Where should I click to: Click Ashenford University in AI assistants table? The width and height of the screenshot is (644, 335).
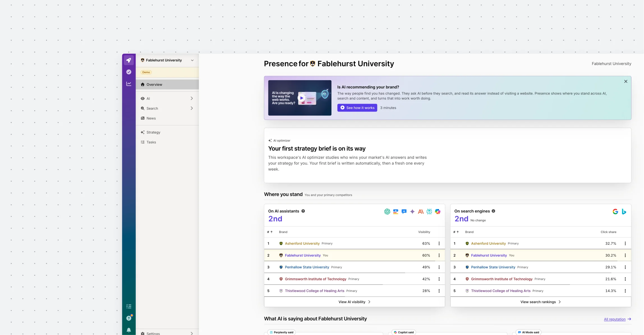click(302, 244)
